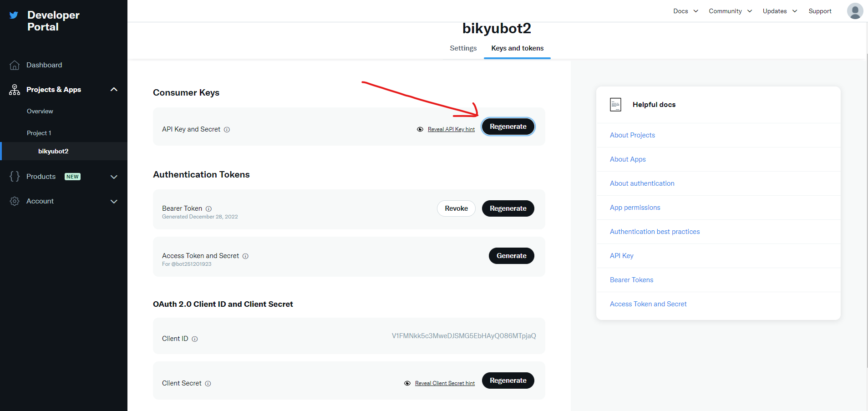Toggle the eye icon for Client Secret hint

[x=407, y=383]
